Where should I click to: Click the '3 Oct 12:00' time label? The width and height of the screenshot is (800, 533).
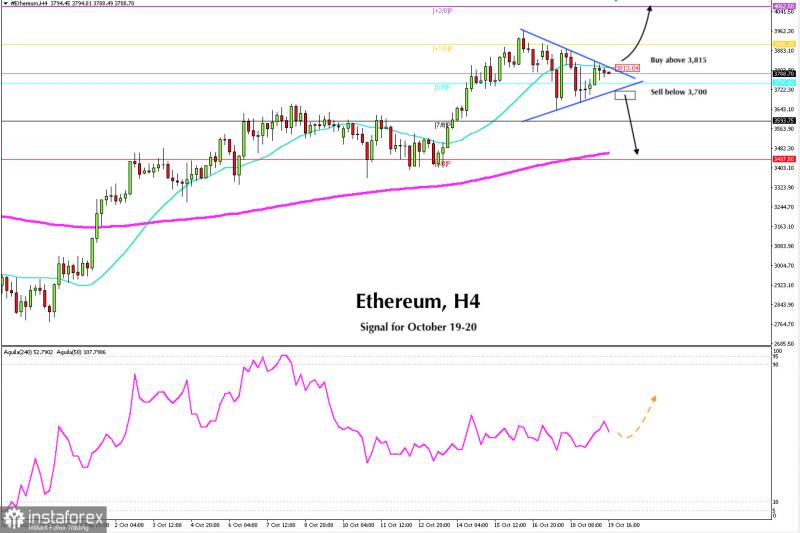click(x=167, y=524)
